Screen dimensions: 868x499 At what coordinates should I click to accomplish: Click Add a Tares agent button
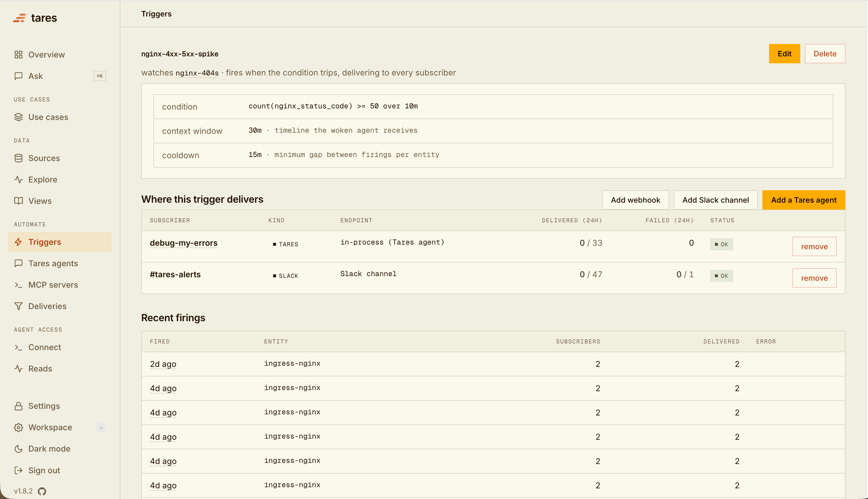point(803,200)
